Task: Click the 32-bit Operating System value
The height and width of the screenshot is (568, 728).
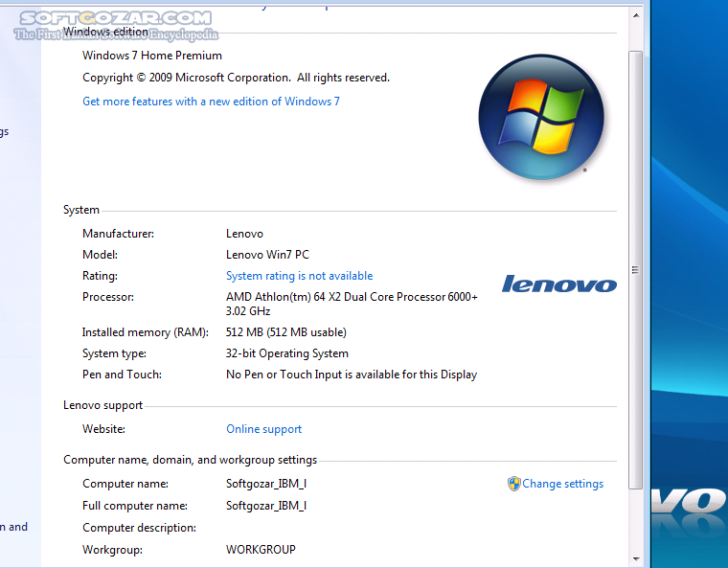Action: point(287,353)
